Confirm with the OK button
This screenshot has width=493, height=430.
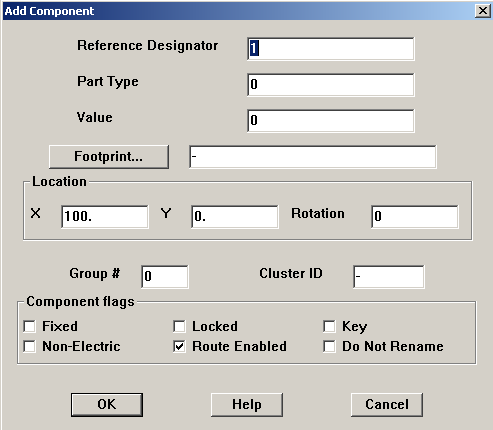(107, 405)
